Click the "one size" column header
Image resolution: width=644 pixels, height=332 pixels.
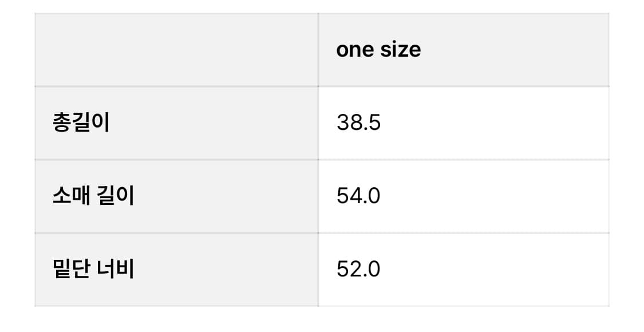click(378, 50)
